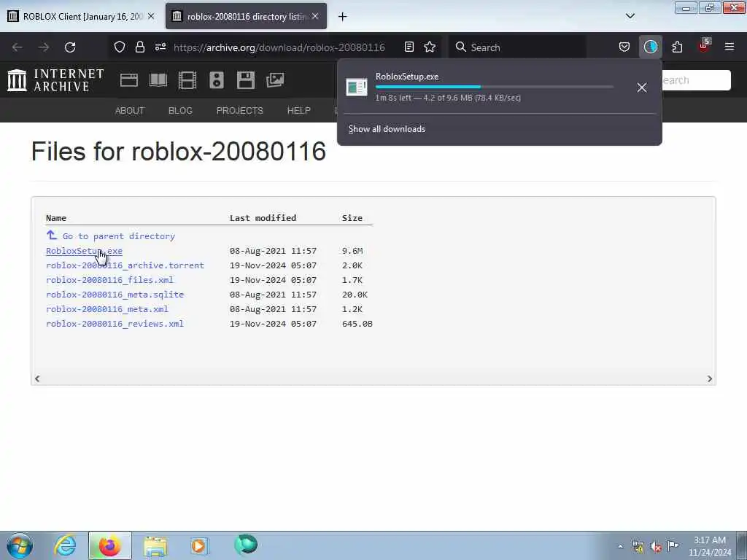Open the Texts book icon

158,80
